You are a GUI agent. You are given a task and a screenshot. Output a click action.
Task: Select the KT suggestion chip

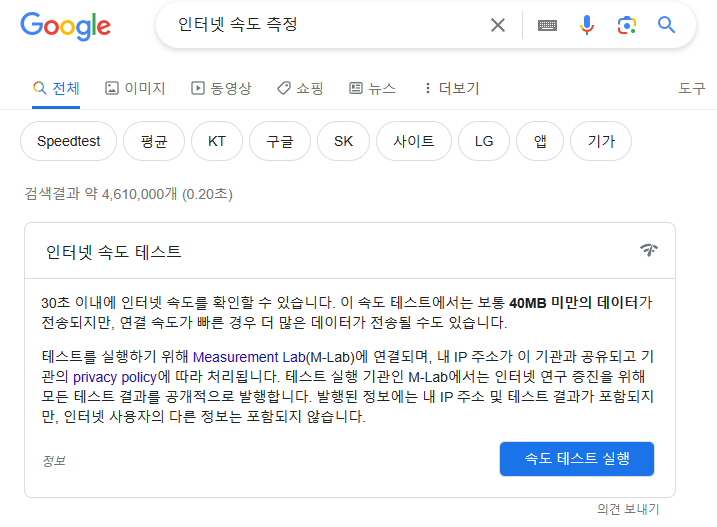click(217, 141)
